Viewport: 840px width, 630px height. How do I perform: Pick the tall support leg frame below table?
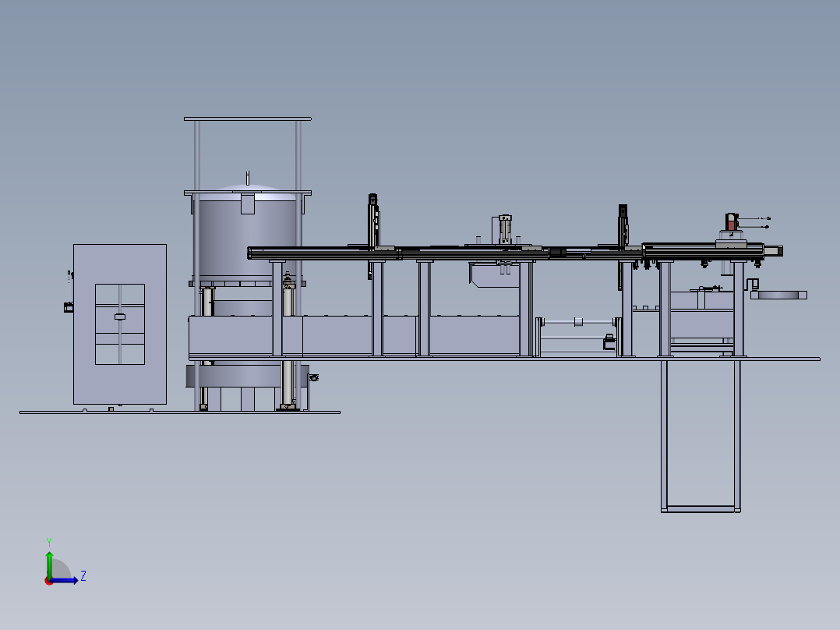[x=701, y=436]
